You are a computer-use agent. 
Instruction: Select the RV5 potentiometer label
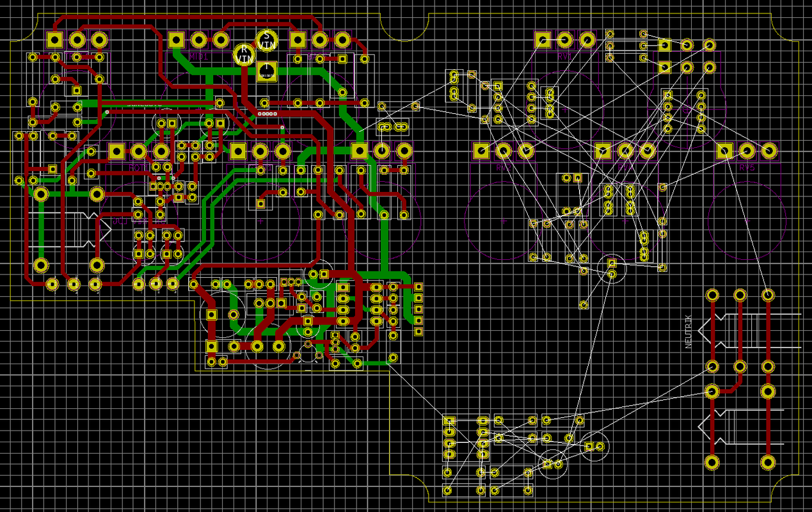pos(747,168)
